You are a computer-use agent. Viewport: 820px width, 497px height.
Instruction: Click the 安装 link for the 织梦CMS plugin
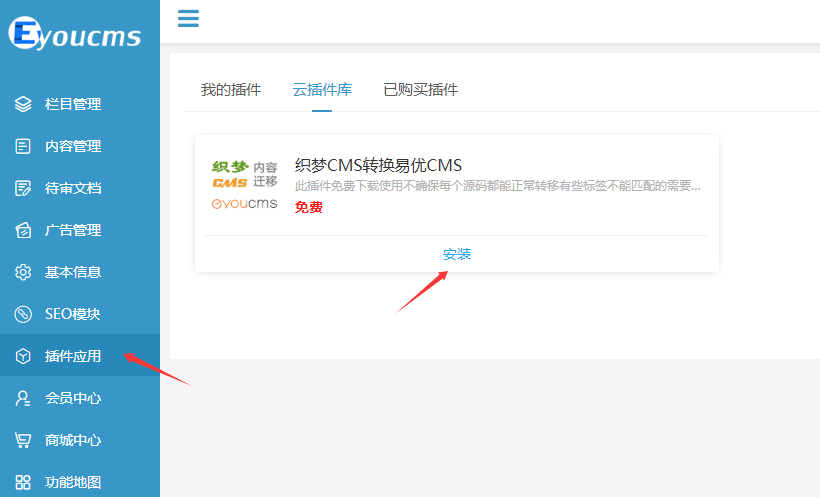pyautogui.click(x=457, y=254)
